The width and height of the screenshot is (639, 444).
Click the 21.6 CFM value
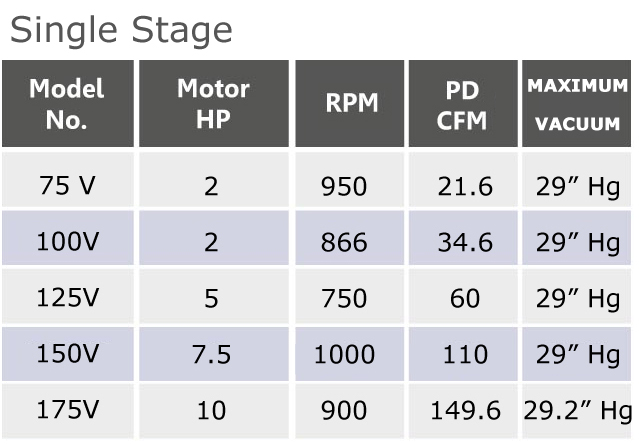point(465,187)
